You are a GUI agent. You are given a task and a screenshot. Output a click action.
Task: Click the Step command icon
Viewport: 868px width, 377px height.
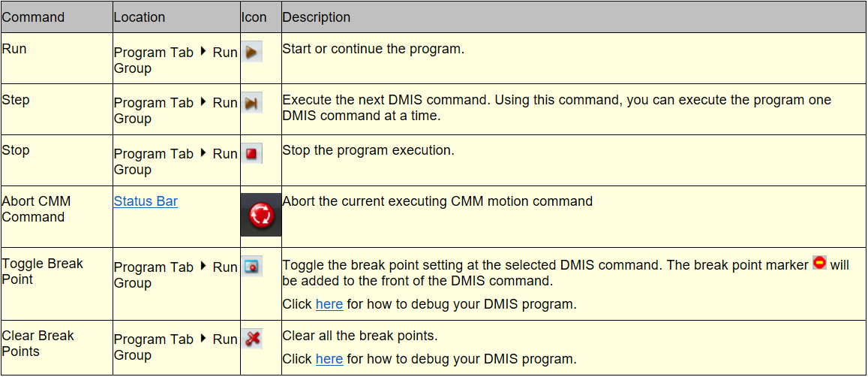pyautogui.click(x=252, y=103)
